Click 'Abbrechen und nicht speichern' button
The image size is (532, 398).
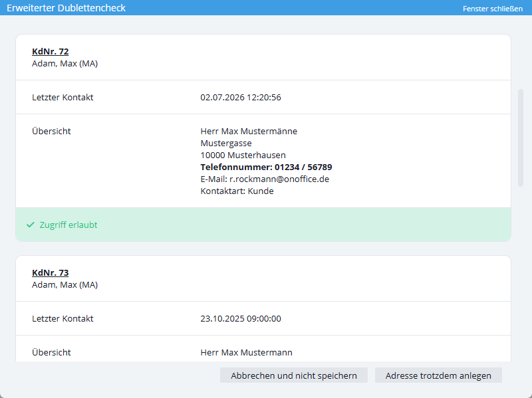click(x=294, y=375)
